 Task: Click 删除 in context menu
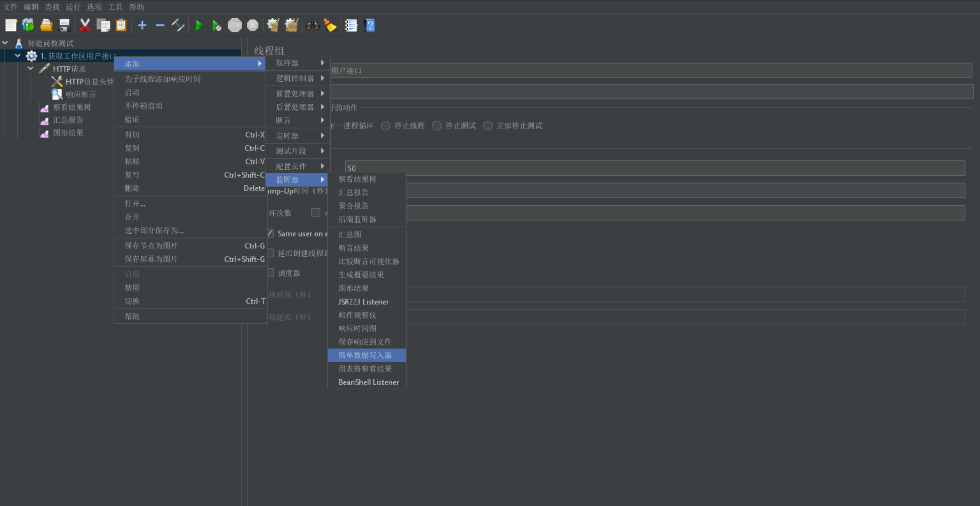190,188
